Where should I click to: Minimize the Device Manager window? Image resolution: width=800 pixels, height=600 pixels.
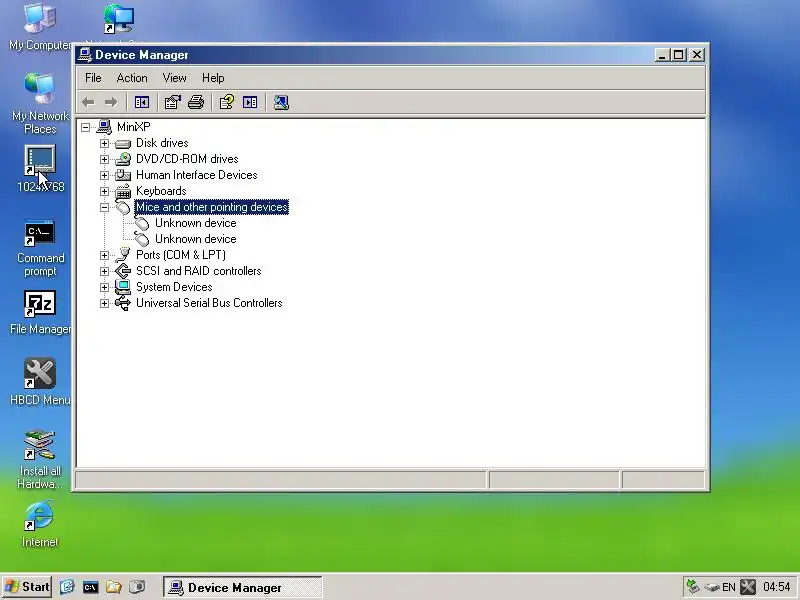coord(662,55)
